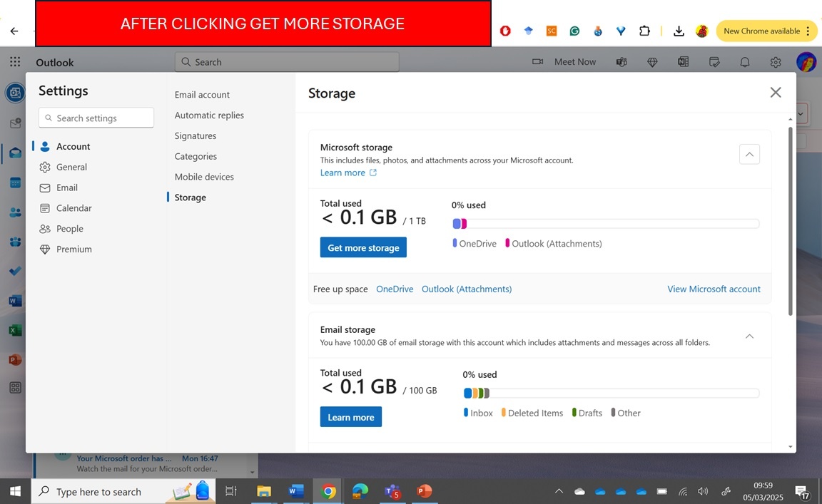Open the taskbar volume speaker icon
The height and width of the screenshot is (504, 822).
tap(703, 491)
